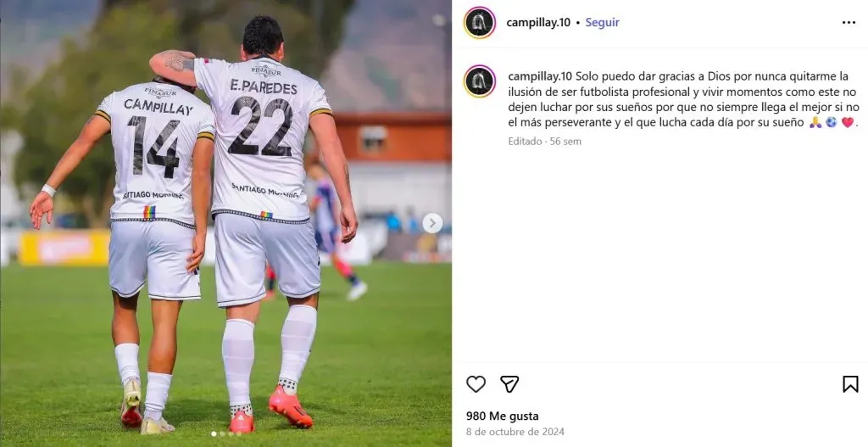Share the post via paper plane icon
This screenshot has height=447, width=868.
click(x=509, y=384)
